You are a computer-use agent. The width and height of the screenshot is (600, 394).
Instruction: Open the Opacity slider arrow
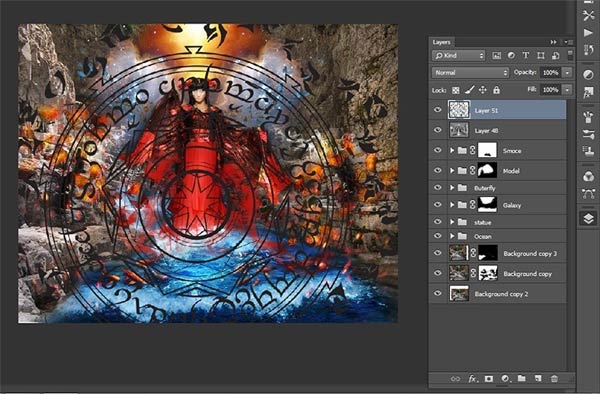pyautogui.click(x=567, y=73)
